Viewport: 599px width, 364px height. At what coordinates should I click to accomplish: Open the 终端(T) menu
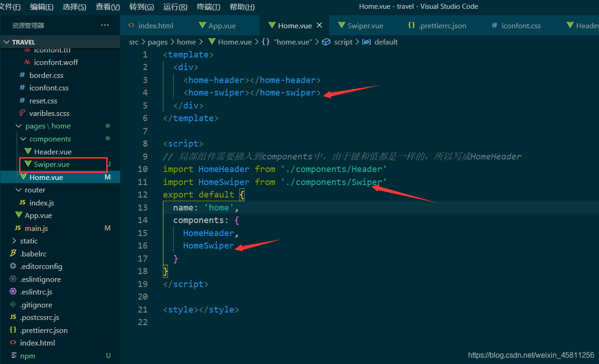pos(209,7)
